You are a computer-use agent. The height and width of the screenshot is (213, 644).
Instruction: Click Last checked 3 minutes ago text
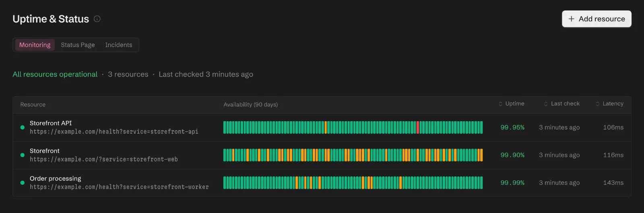click(x=206, y=74)
